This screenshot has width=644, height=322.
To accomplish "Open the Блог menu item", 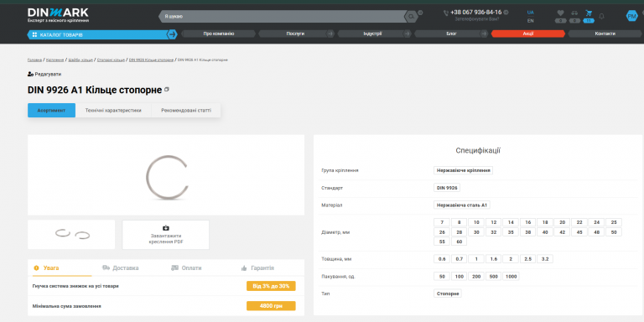I will [x=451, y=34].
